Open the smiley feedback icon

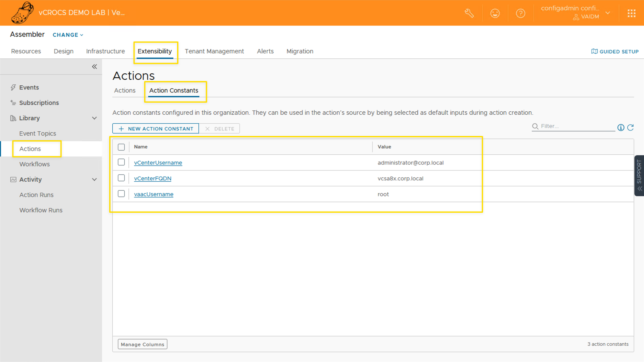coord(495,13)
